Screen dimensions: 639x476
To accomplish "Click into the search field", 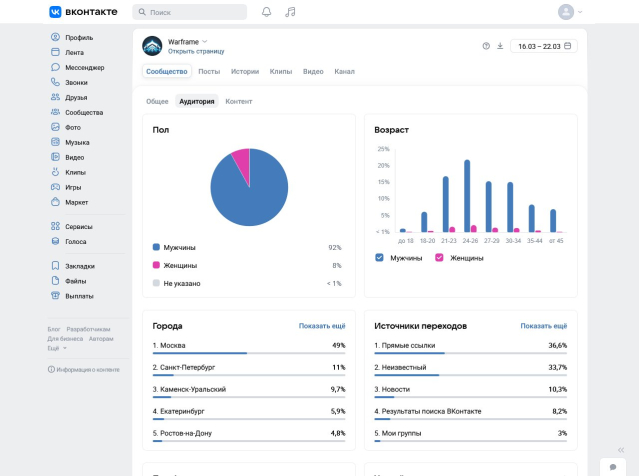I will coord(189,12).
